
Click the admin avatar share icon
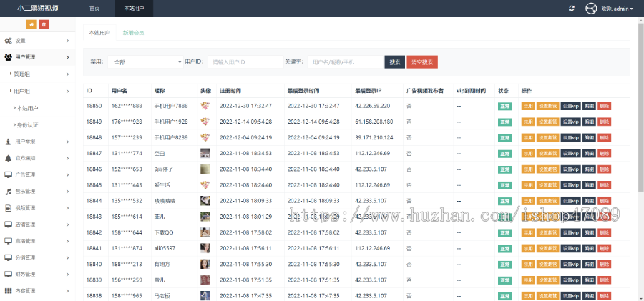point(591,8)
